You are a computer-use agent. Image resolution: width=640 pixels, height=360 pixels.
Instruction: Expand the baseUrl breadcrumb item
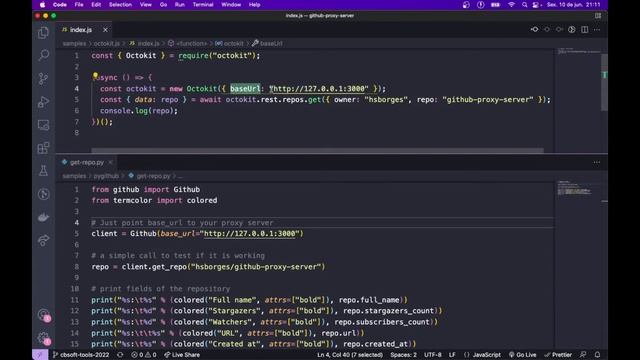click(x=267, y=43)
